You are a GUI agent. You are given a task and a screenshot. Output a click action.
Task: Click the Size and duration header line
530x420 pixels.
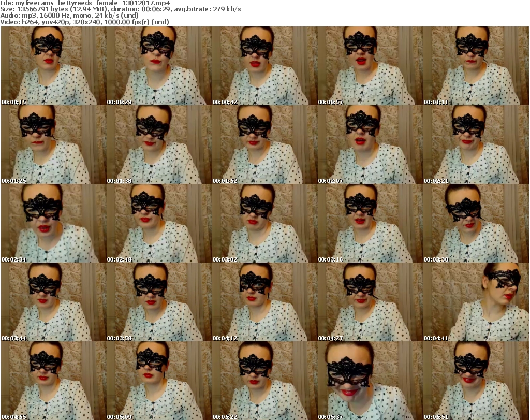pos(121,9)
